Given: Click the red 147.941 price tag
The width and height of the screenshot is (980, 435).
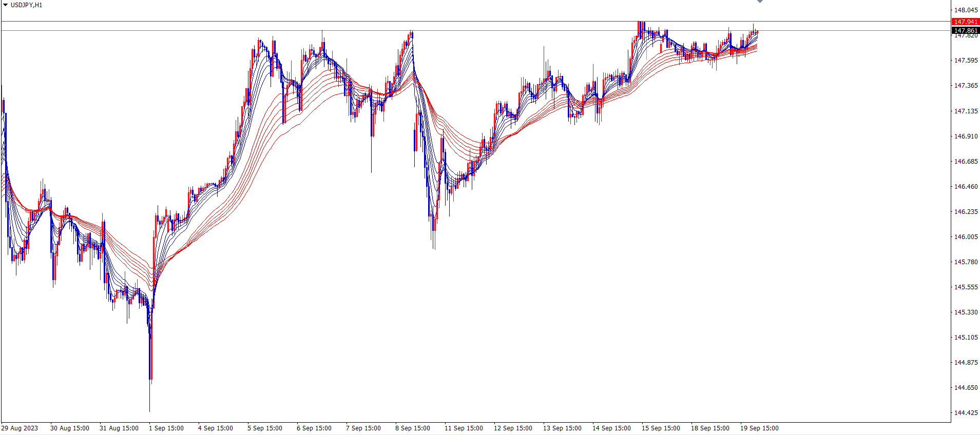Looking at the screenshot, I should (x=965, y=22).
